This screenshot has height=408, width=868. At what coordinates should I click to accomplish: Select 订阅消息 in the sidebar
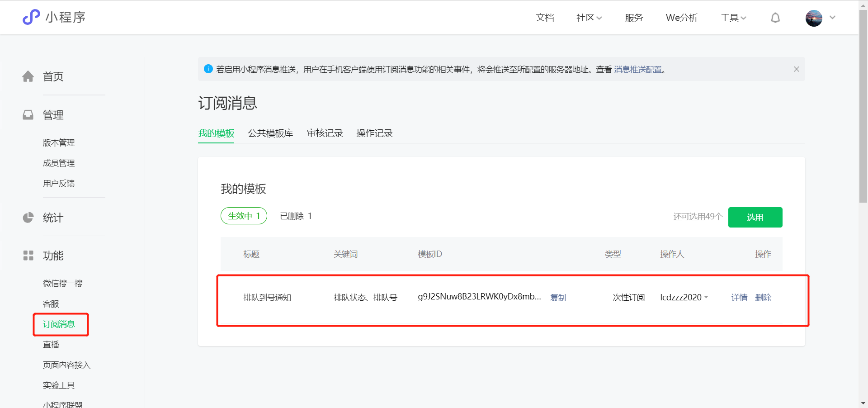pyautogui.click(x=59, y=324)
